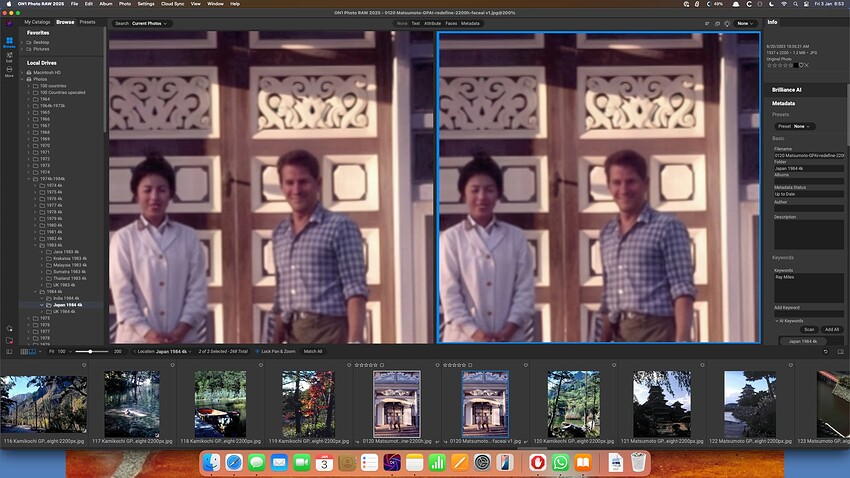
Task: Toggle the right panel show/hide icon
Action: pos(841,352)
